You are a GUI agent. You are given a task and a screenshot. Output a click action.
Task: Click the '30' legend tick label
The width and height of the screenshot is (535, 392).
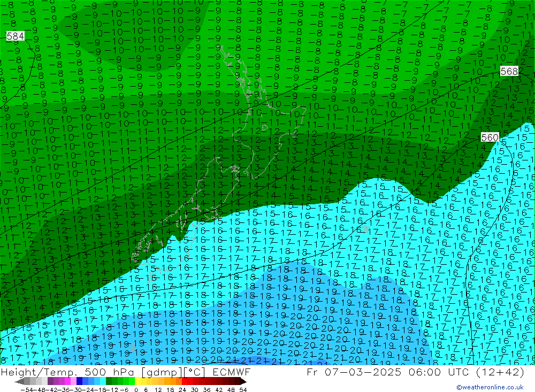click(195, 390)
